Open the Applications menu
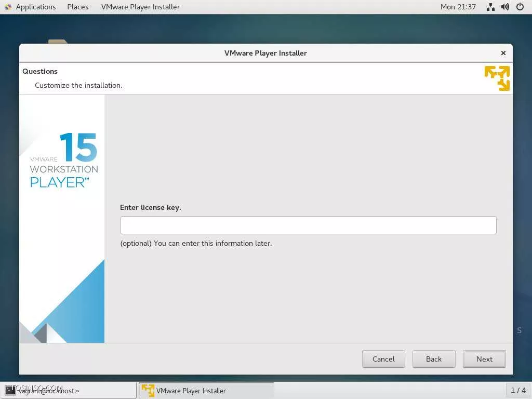This screenshot has width=532, height=399. pyautogui.click(x=36, y=7)
